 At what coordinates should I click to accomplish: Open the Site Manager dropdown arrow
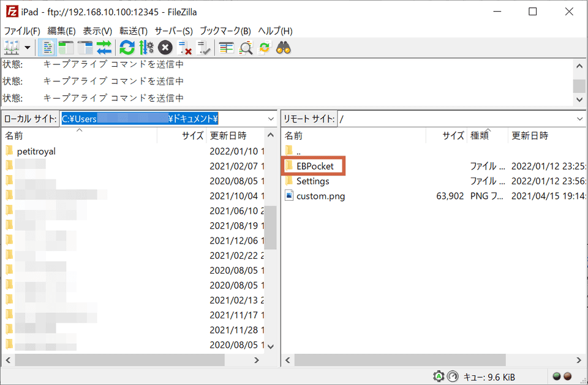[x=27, y=47]
